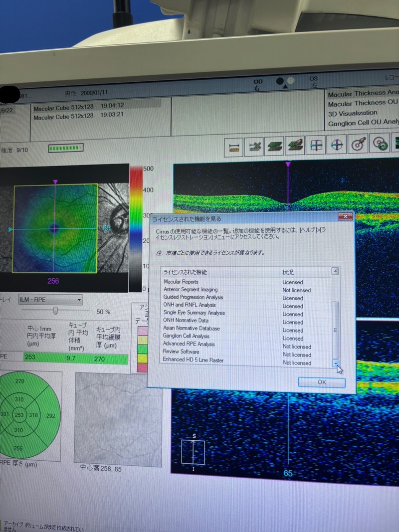Screen dimensions: 399x532
Task: Select the OD right eye indicator
Action: 257,84
